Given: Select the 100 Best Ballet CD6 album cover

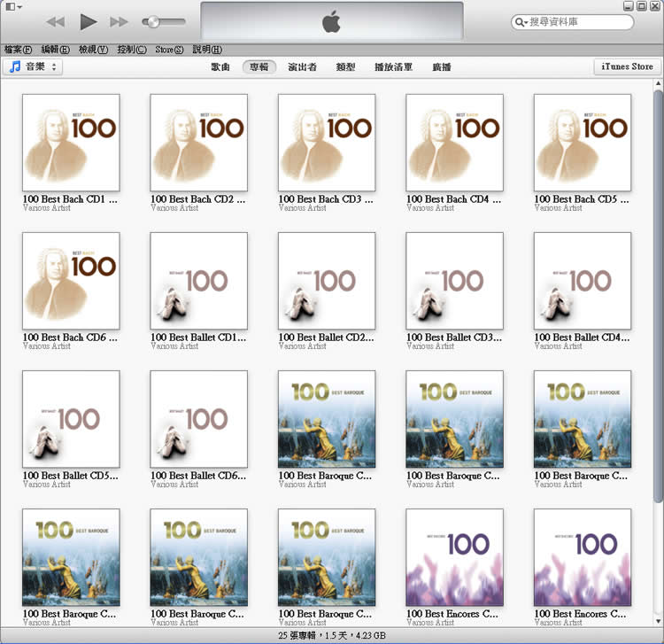Looking at the screenshot, I should point(199,419).
